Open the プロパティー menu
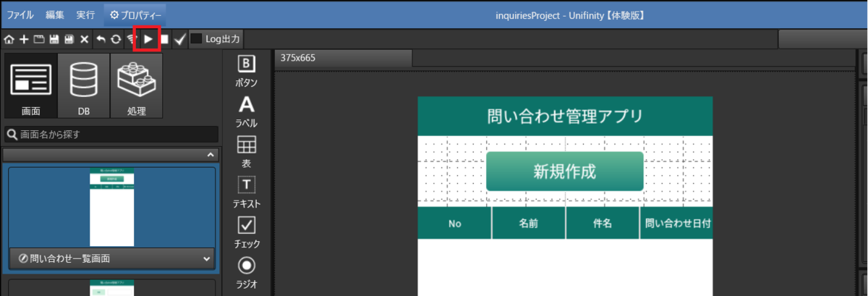The height and width of the screenshot is (296, 868). [x=136, y=14]
